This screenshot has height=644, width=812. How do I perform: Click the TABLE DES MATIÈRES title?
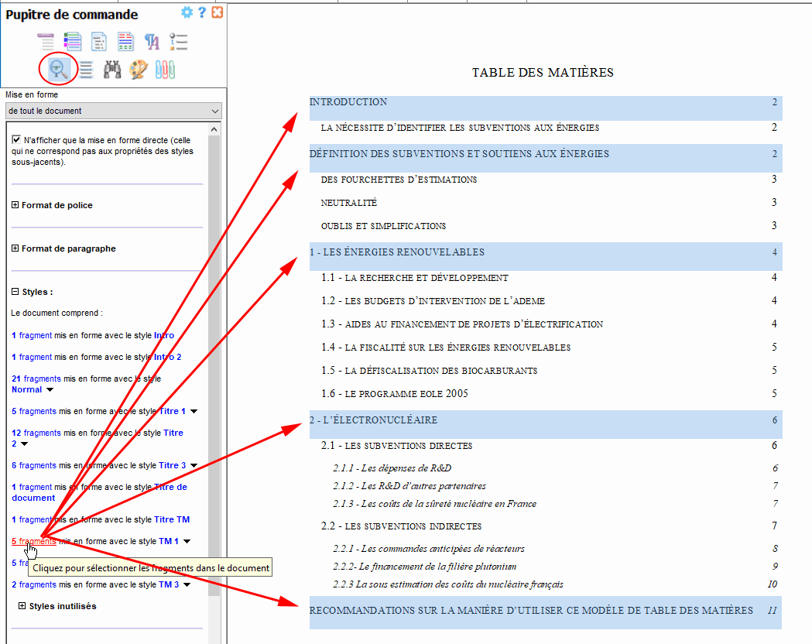click(543, 73)
